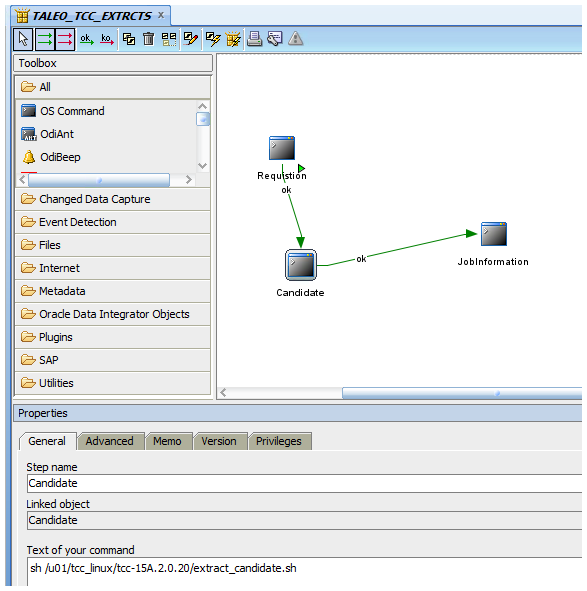587x591 pixels.
Task: Click ok label on link to JobInformation
Action: (361, 259)
